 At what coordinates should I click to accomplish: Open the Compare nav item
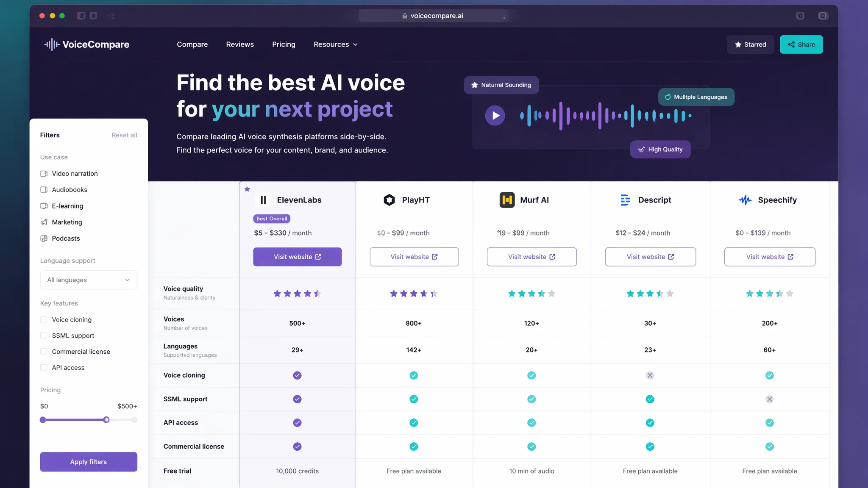coord(192,44)
